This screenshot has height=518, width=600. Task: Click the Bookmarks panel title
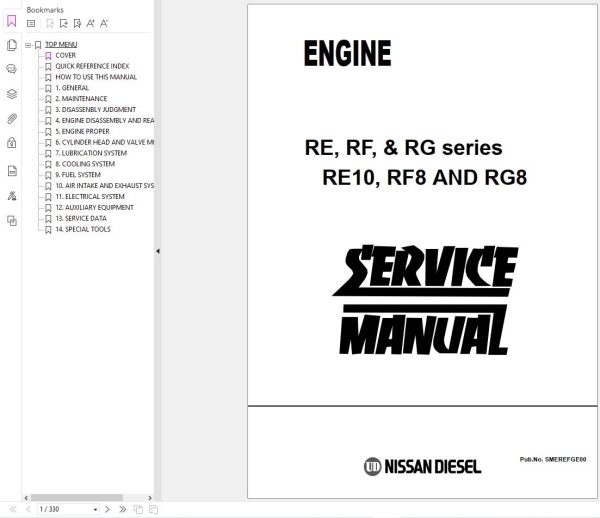[45, 10]
